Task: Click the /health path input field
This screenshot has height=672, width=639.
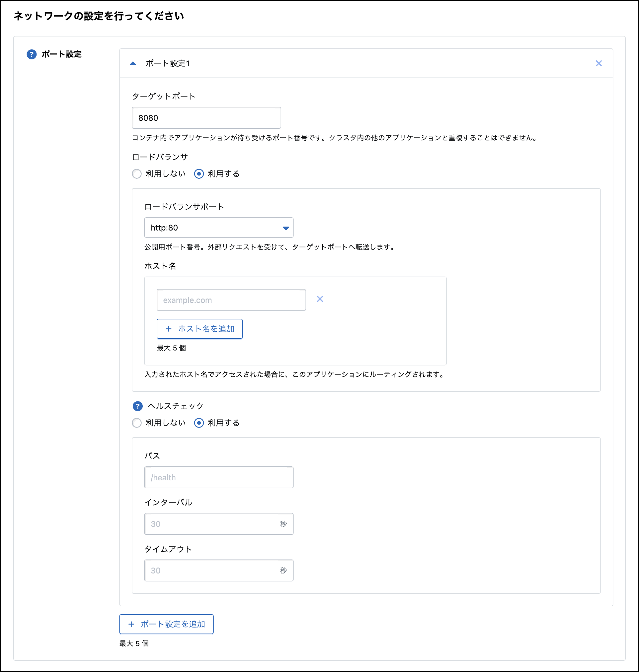Action: click(219, 477)
